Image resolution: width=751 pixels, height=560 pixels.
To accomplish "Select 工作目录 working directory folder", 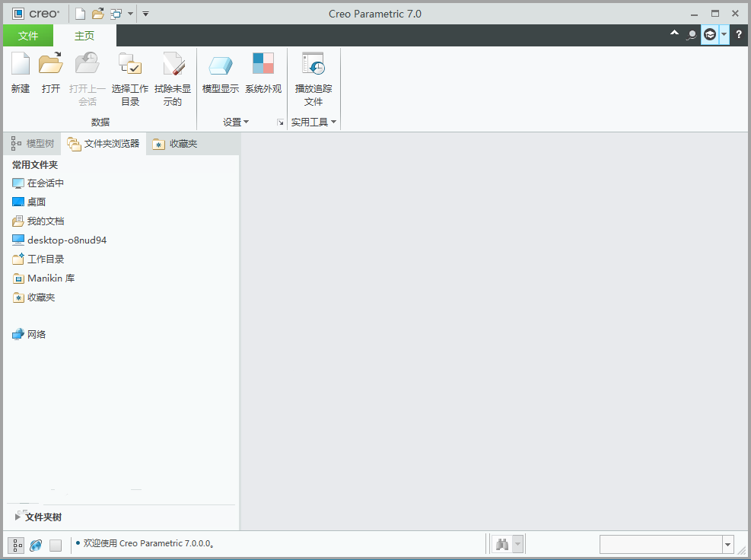I will click(38, 259).
